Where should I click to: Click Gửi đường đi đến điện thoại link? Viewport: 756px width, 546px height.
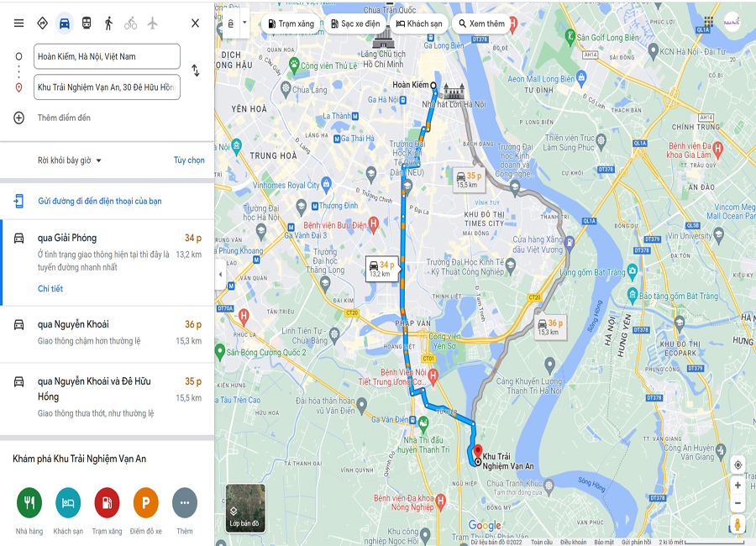(x=99, y=201)
